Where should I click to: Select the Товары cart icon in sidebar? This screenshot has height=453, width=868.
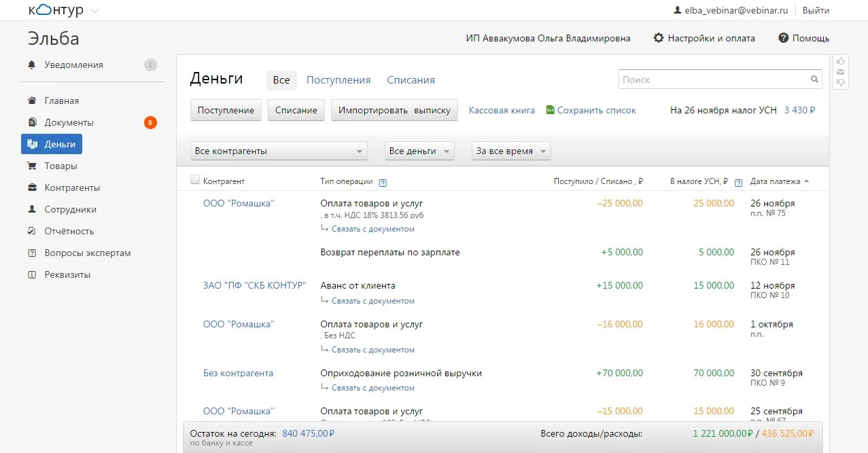pos(30,166)
